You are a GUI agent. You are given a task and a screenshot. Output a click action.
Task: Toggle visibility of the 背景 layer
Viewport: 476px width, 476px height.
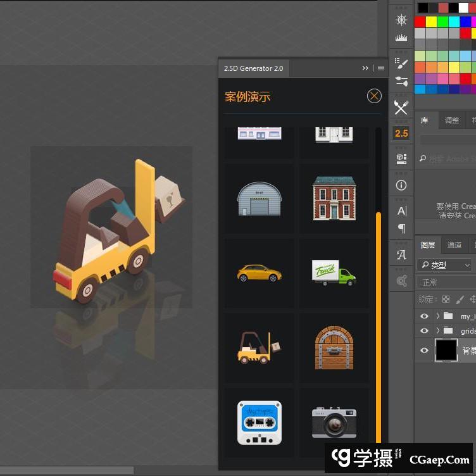click(x=425, y=350)
